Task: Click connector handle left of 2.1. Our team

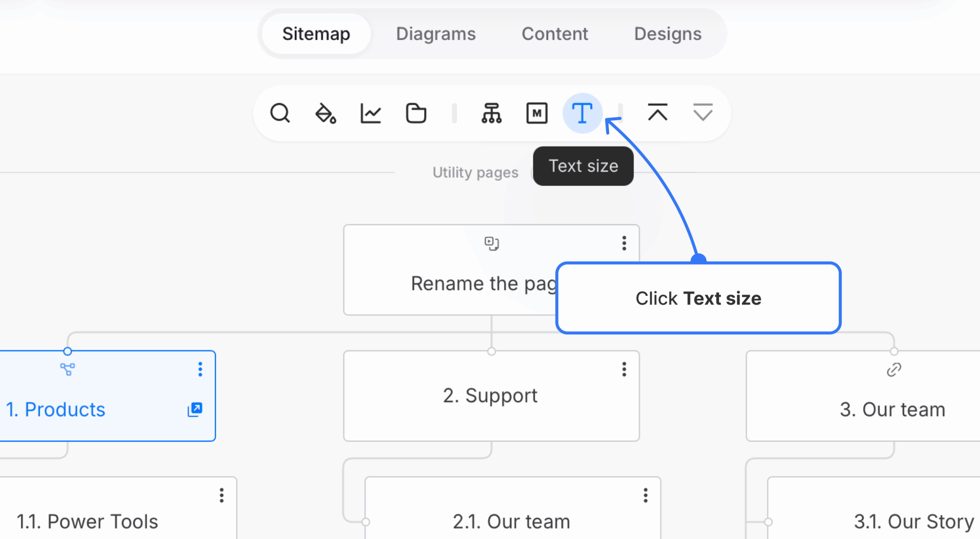Action: [366, 522]
